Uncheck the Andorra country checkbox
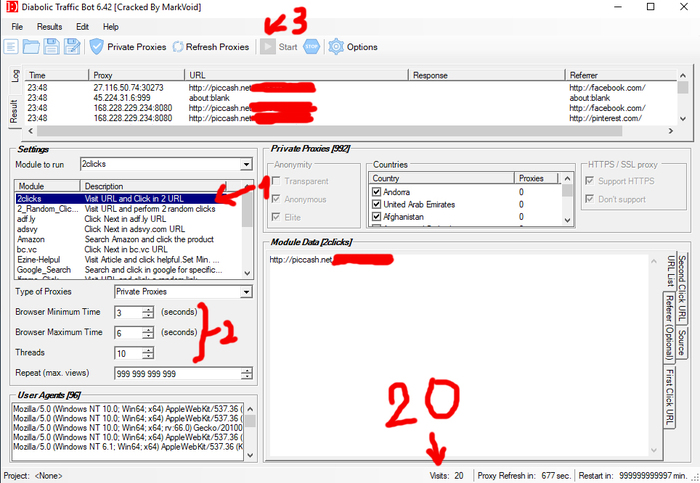 (x=376, y=192)
